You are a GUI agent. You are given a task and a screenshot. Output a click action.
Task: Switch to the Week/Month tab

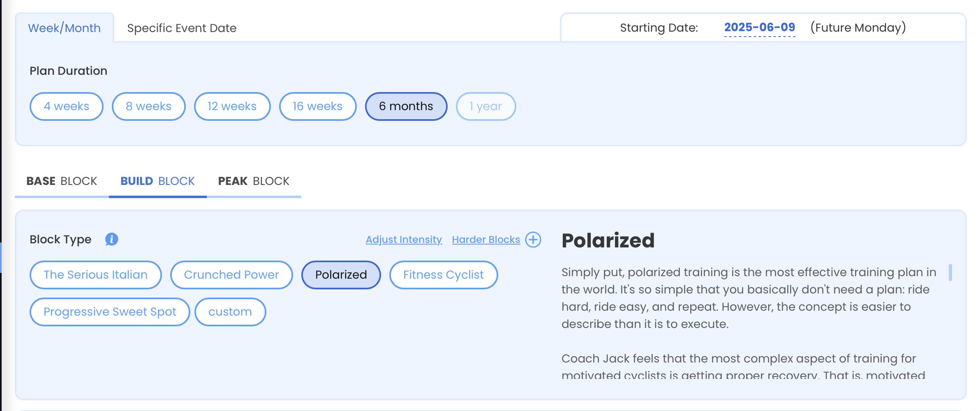[64, 28]
